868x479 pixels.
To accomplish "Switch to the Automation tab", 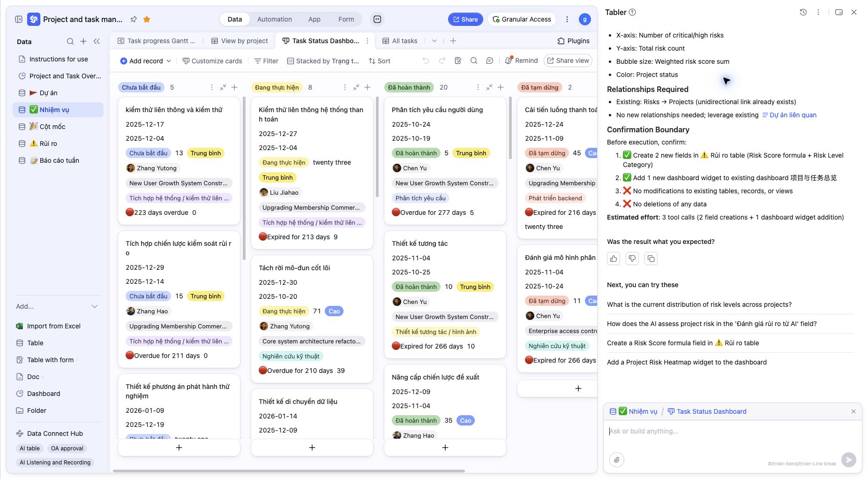I will [275, 19].
